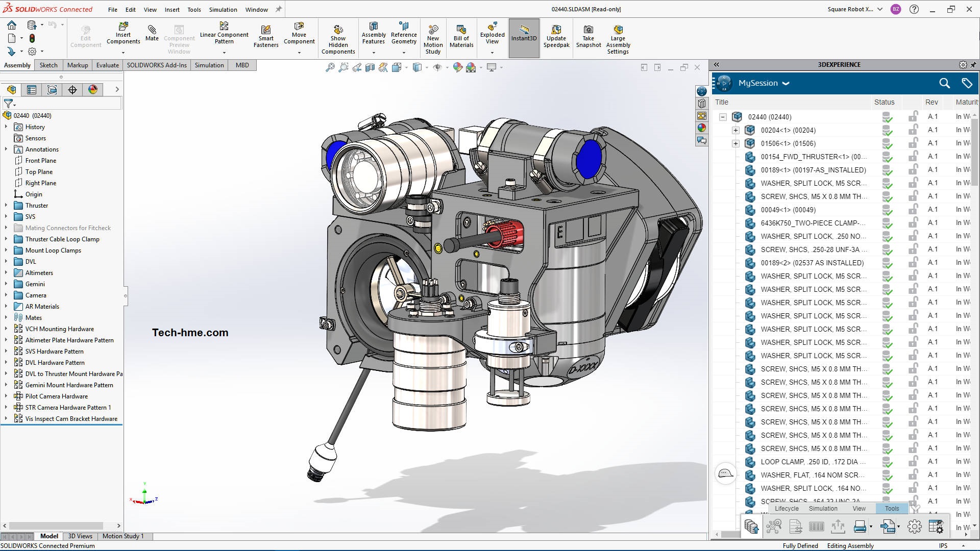Viewport: 980px width, 551px height.
Task: Open the MySession dropdown
Action: click(x=786, y=83)
